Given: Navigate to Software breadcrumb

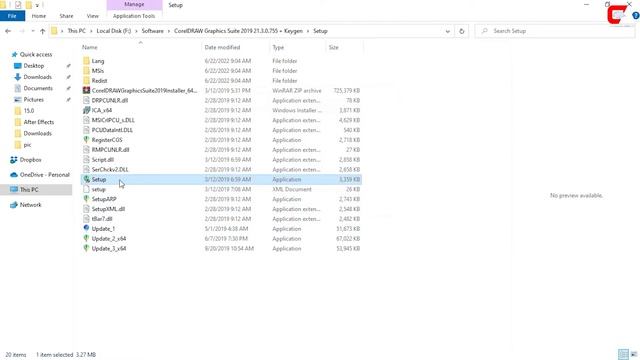Looking at the screenshot, I should [x=152, y=31].
